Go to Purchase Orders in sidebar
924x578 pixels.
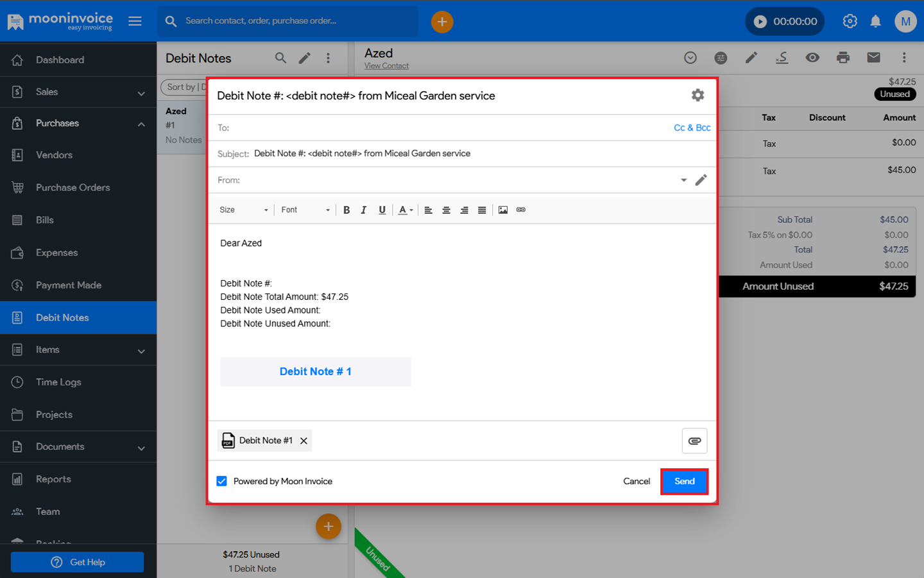73,188
